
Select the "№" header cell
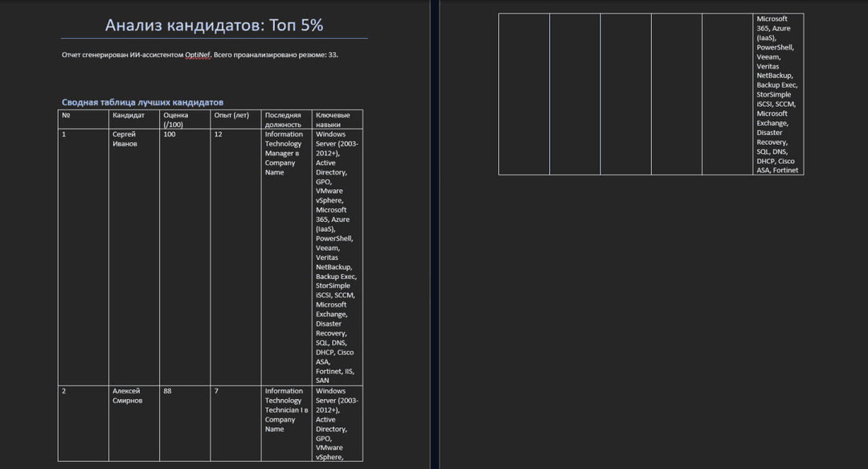click(x=66, y=116)
